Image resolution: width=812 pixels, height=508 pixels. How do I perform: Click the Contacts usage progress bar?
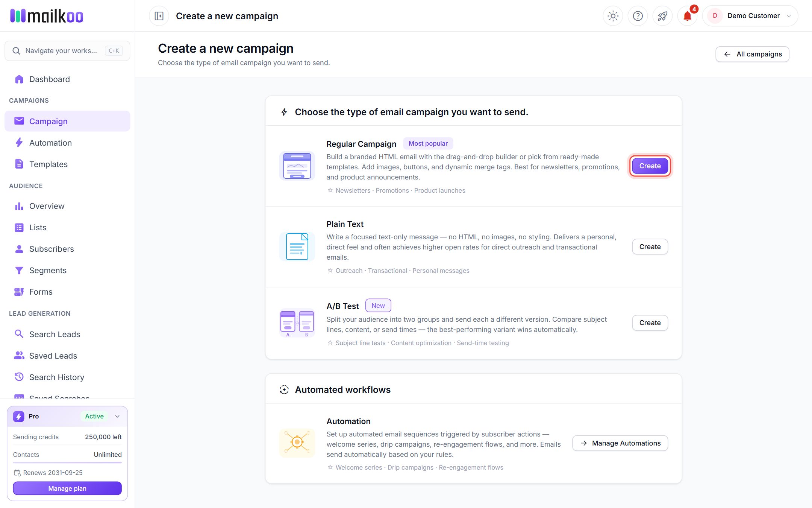(67, 462)
